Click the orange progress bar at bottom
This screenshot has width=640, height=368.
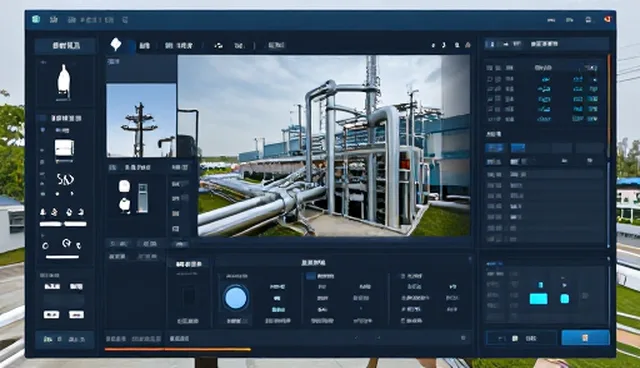click(x=178, y=349)
